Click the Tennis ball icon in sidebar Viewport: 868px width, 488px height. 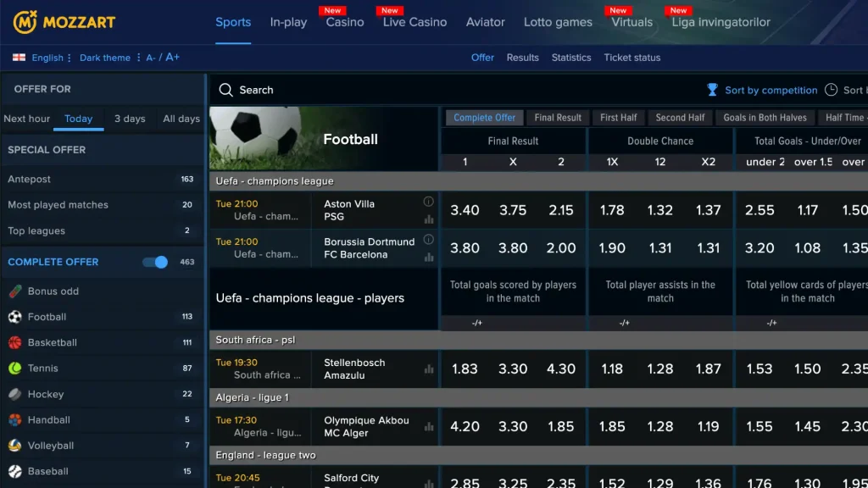[x=15, y=368]
